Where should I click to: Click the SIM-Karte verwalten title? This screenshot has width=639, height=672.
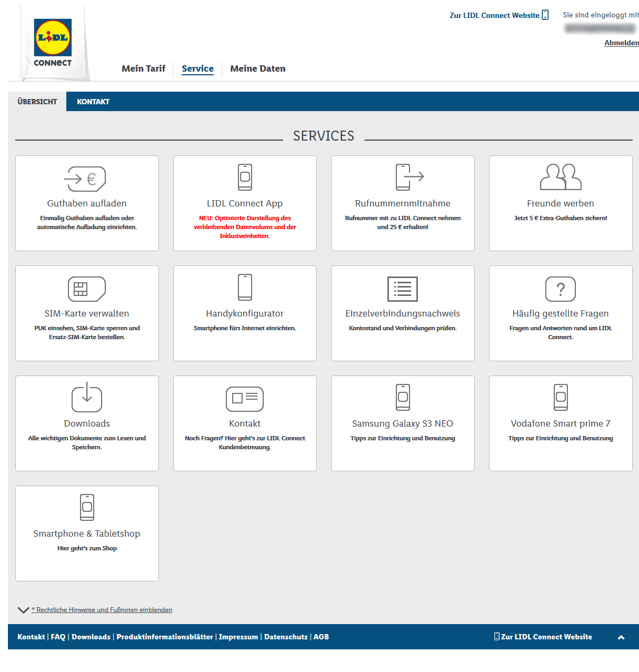point(87,313)
